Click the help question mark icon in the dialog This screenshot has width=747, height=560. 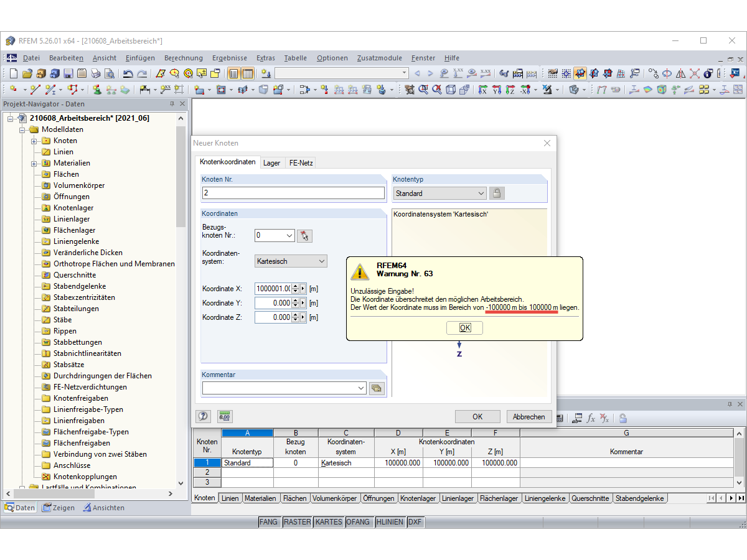[203, 416]
